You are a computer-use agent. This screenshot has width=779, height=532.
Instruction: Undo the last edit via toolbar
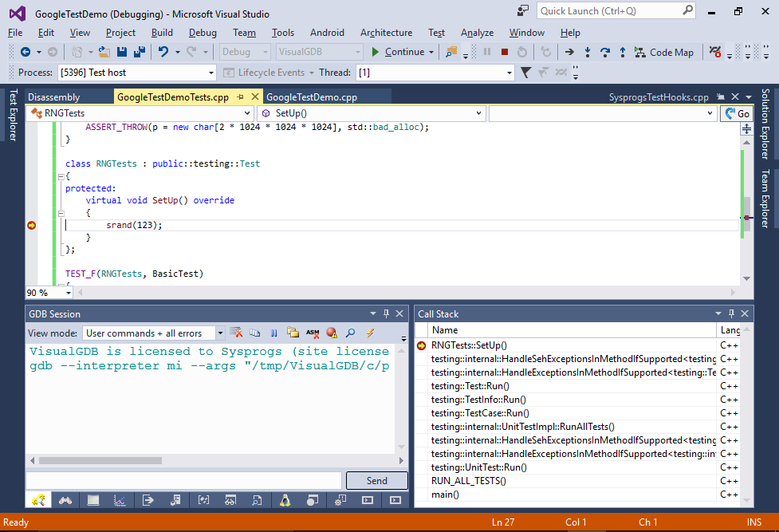[x=163, y=52]
